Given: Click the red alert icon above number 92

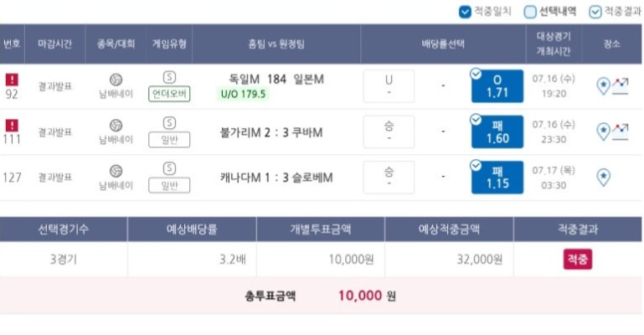Looking at the screenshot, I should [12, 80].
